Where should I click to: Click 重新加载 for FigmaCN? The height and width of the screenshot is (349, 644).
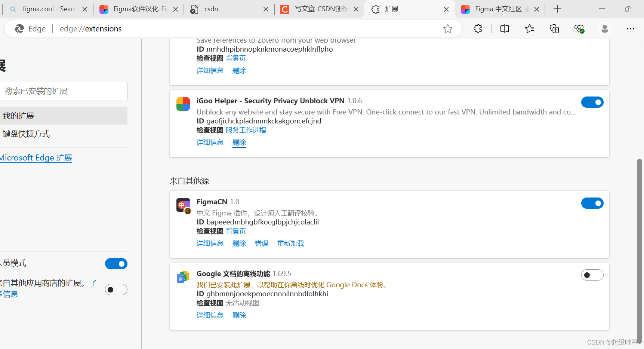[291, 244]
